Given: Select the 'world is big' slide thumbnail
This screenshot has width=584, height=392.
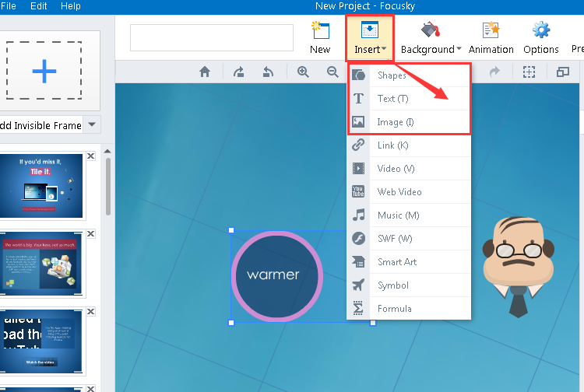Looking at the screenshot, I should click(41, 264).
